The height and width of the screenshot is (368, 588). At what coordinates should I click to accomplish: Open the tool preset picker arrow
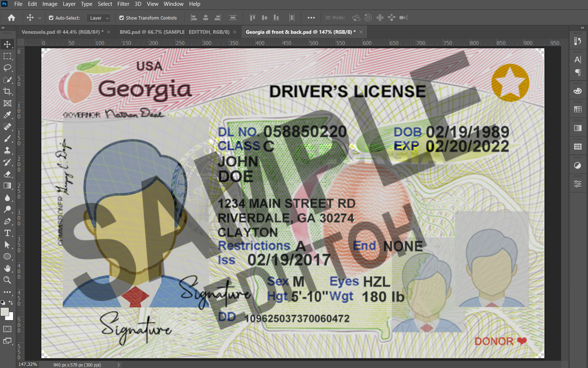[x=40, y=18]
